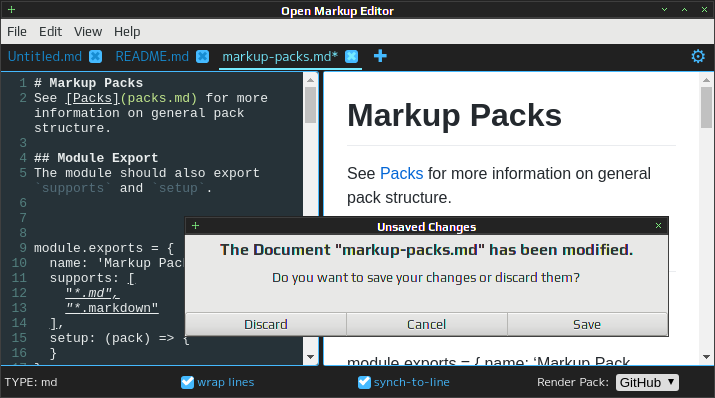Switch to the README.md tab

(x=152, y=57)
